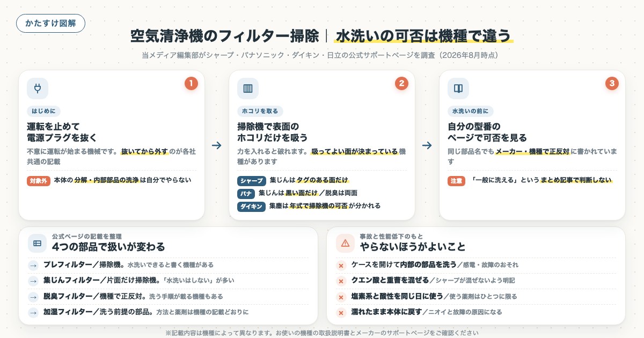
Task: Click the text 本体の分解・内部部品の洗浄は自分でやらない
Action: click(122, 180)
